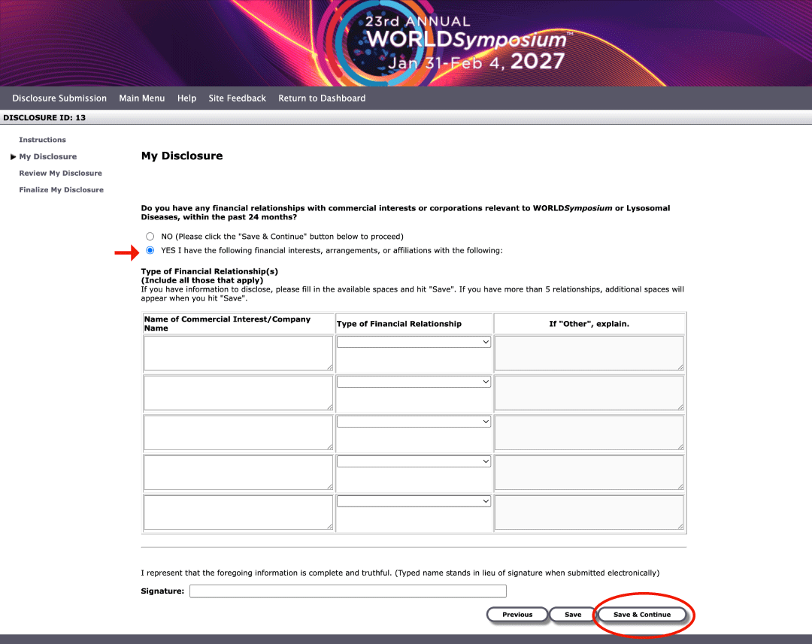Viewport: 812px width, 644px height.
Task: Click the Previous button
Action: (x=517, y=615)
